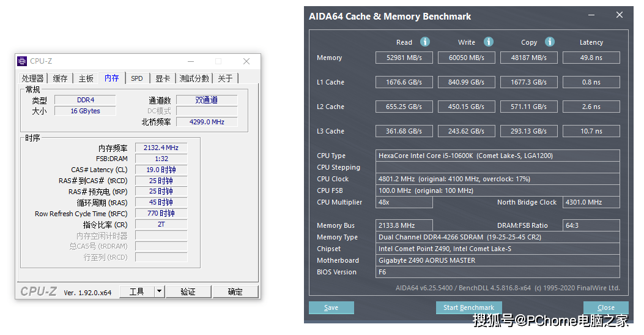
Task: Click the DRAM:FSB Ratio value 64:3
Action: 591,225
